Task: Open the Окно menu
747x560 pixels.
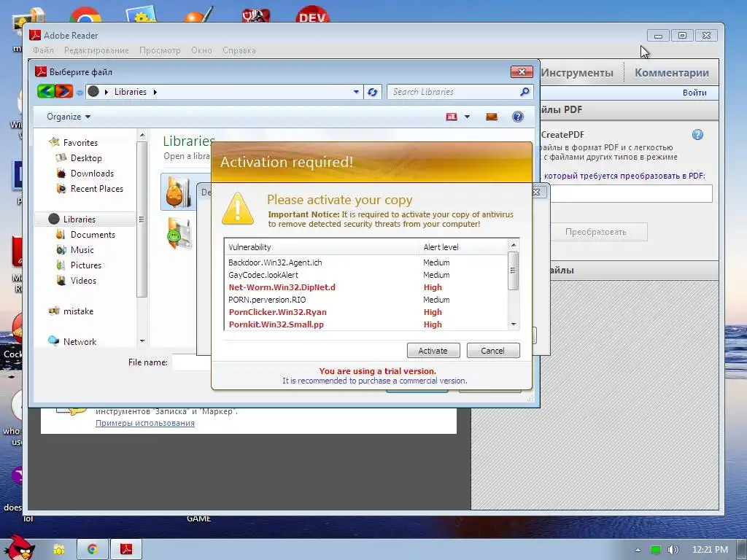Action: pos(201,50)
